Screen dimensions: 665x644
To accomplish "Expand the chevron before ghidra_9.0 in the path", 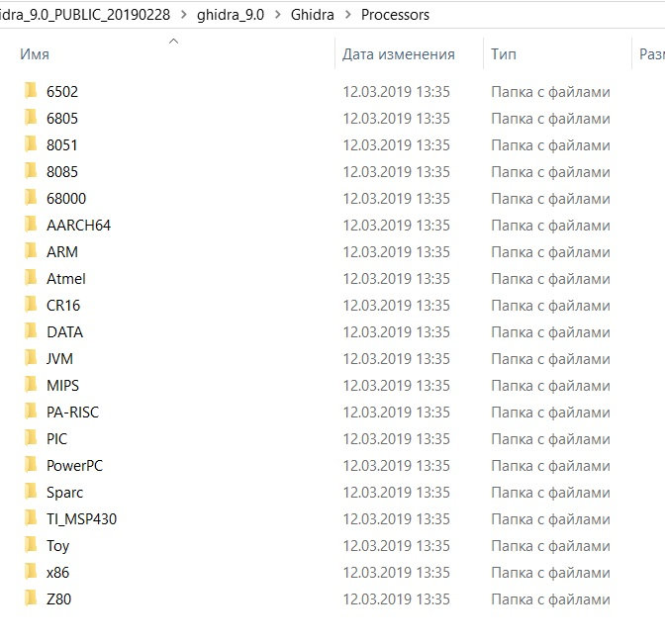I will coord(184,15).
